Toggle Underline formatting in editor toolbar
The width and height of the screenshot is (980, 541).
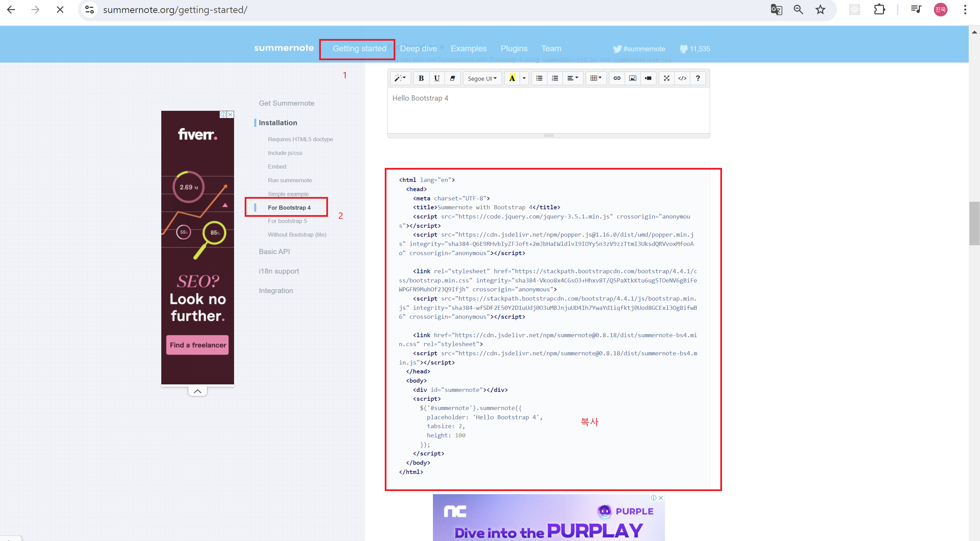(437, 78)
